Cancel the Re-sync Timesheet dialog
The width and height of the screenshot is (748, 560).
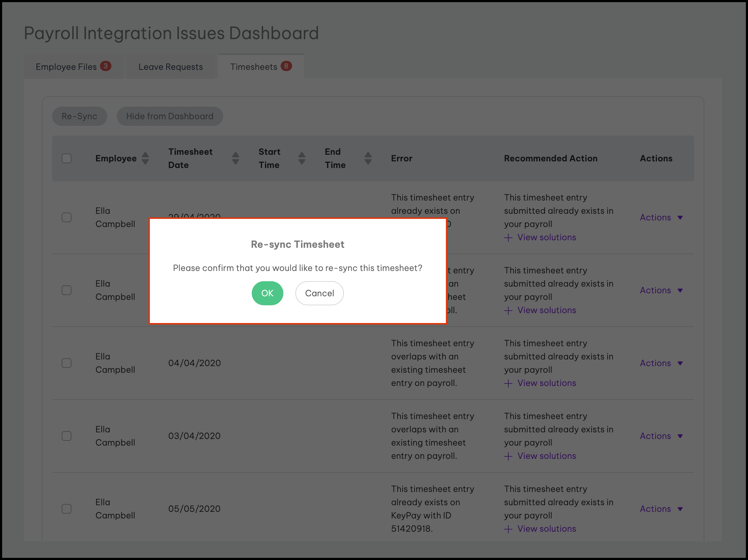(x=319, y=293)
